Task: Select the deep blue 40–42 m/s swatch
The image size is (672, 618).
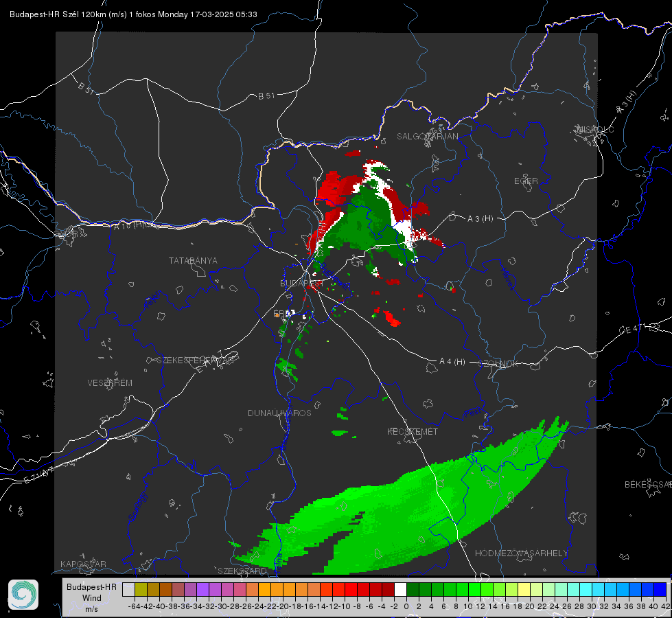Action: [660, 590]
